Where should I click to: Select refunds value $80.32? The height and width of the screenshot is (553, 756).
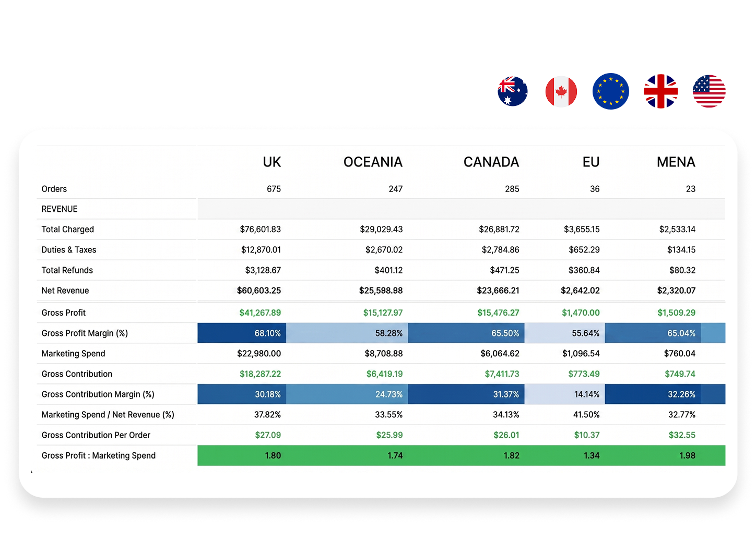coord(682,270)
